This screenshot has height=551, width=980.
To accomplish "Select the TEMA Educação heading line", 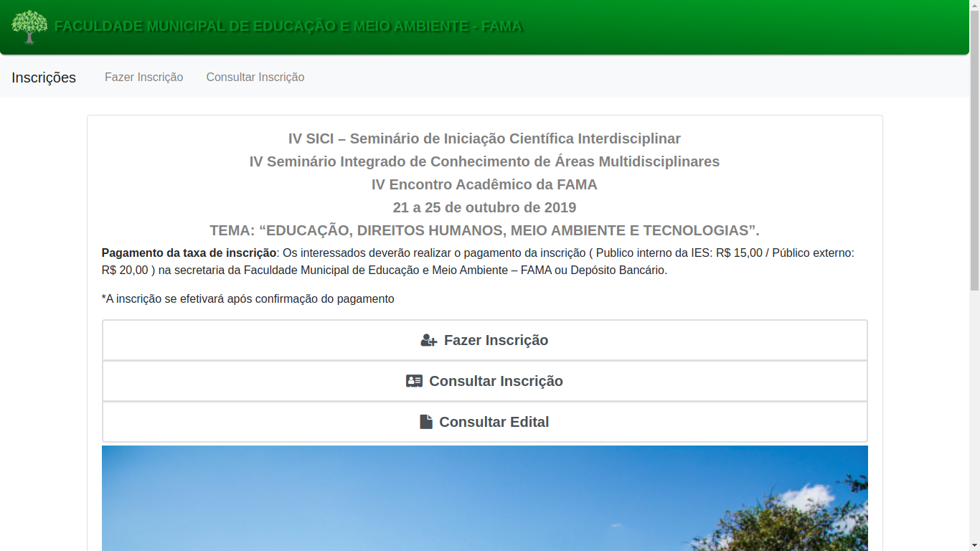I will (484, 230).
